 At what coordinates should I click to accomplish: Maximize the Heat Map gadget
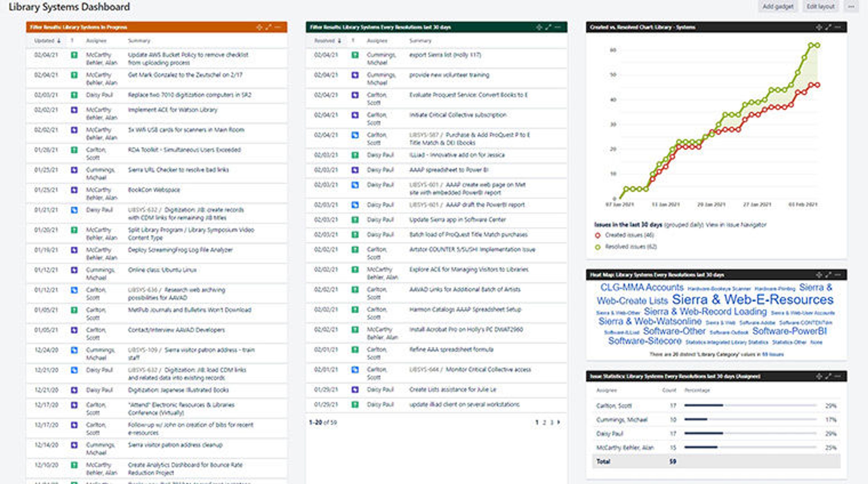click(828, 275)
